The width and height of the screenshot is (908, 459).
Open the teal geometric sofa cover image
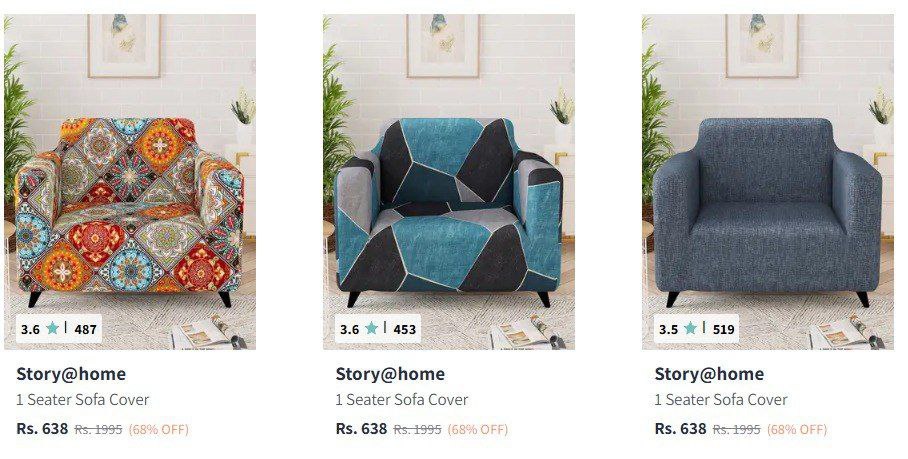point(449,182)
